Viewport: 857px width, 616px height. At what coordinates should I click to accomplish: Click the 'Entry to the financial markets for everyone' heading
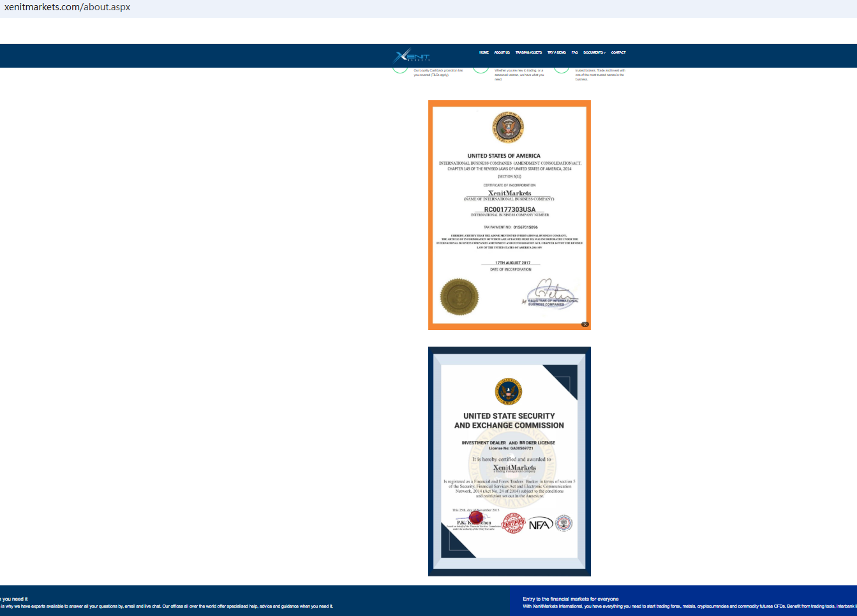coord(570,599)
